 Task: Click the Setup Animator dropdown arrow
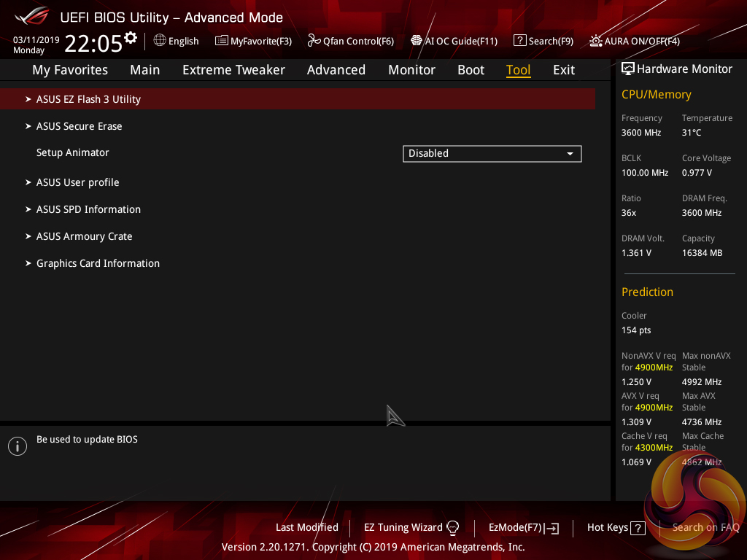tap(570, 154)
